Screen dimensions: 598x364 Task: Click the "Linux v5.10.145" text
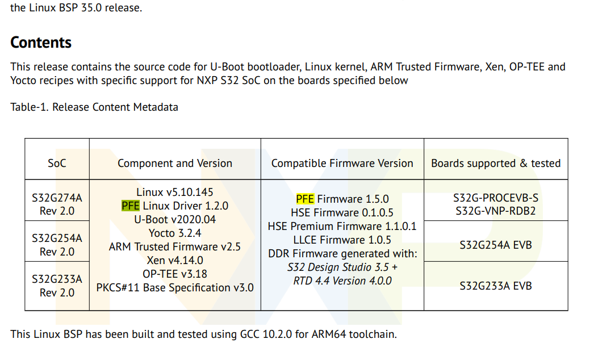pos(175,193)
